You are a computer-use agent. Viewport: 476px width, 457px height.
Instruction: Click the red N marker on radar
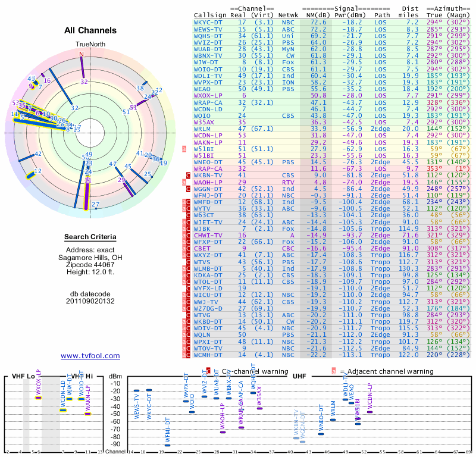[x=82, y=54]
